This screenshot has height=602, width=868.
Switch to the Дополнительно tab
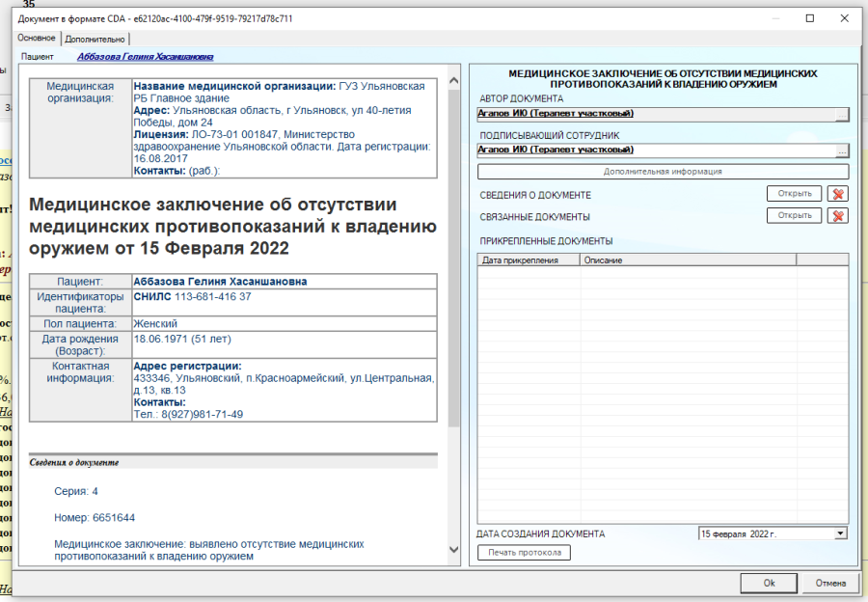point(95,39)
